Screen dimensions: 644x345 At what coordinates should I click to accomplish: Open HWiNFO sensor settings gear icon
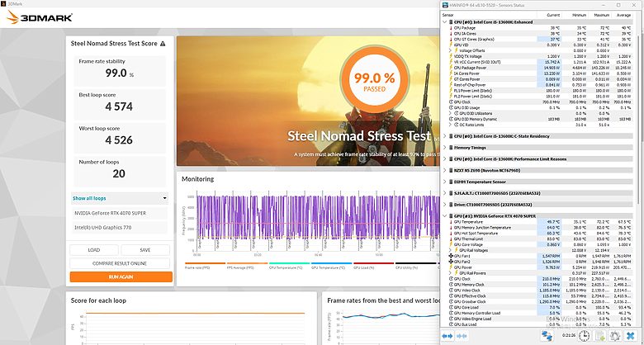[615, 336]
